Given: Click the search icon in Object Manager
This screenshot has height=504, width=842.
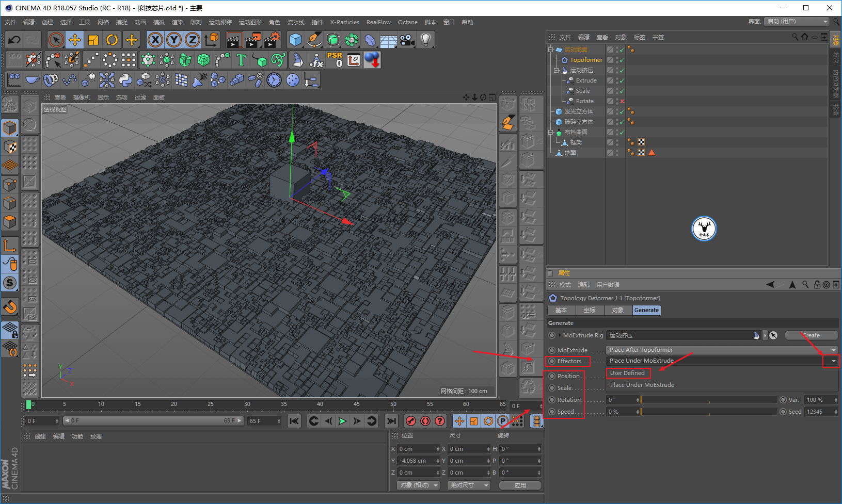Looking at the screenshot, I should [x=795, y=37].
